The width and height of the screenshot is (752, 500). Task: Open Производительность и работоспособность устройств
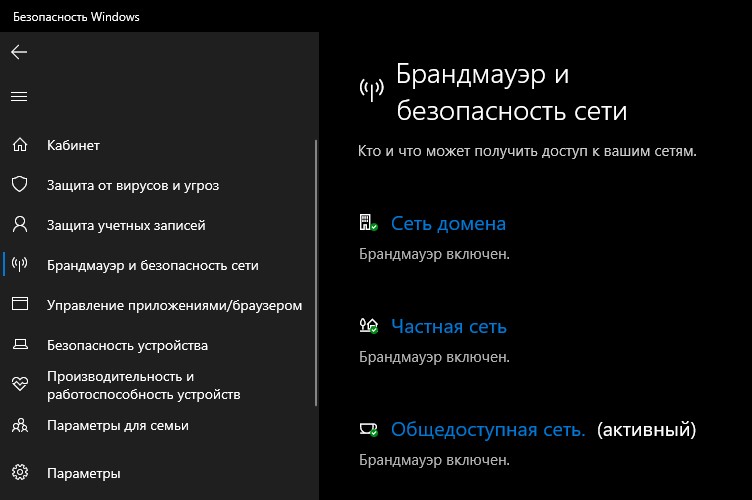tap(144, 385)
